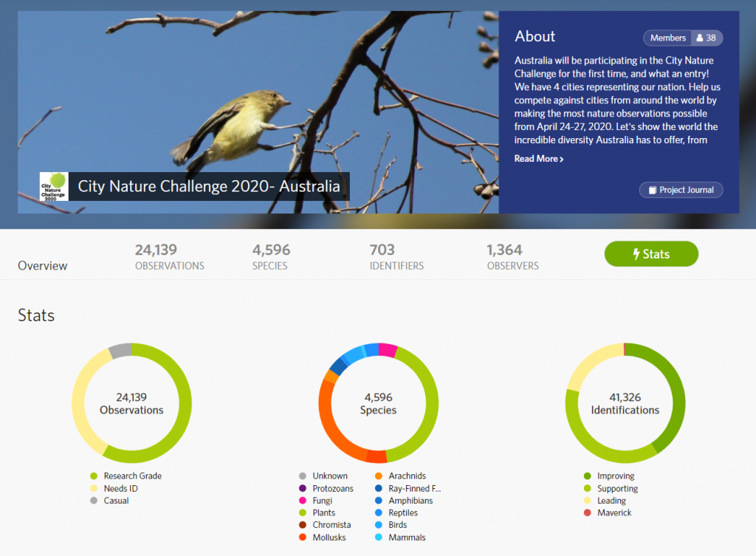Viewport: 756px width, 556px height.
Task: Click the City Nature Challenge project logo
Action: coord(53,187)
